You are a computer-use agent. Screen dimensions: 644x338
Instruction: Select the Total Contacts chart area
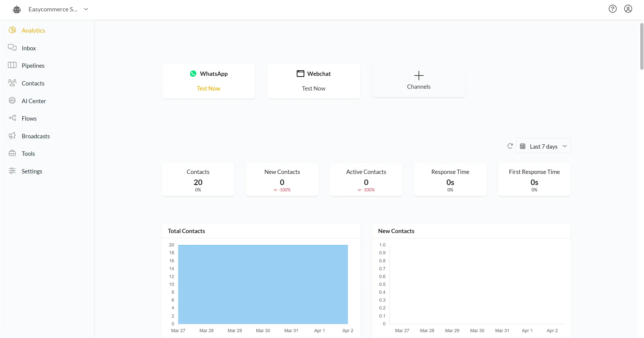[263, 284]
